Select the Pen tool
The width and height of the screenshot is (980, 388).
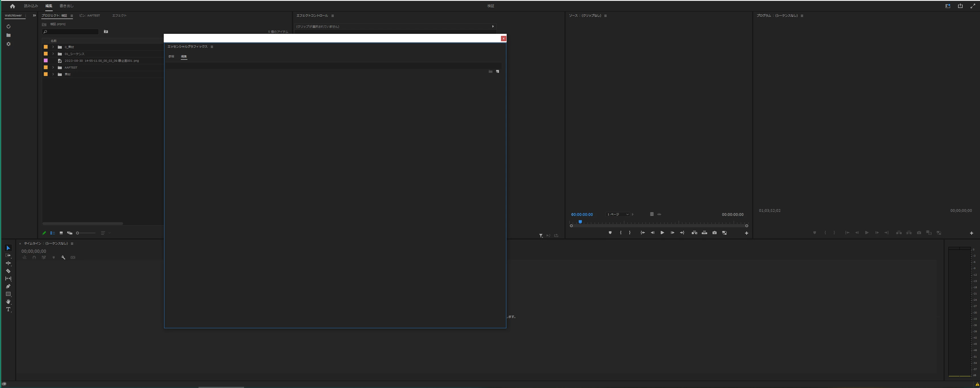8,286
